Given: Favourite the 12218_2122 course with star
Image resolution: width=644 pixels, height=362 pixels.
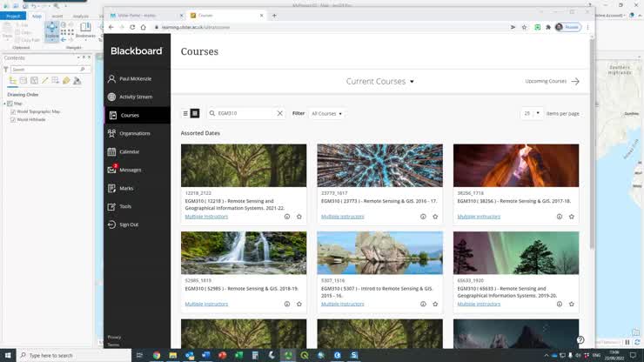Looking at the screenshot, I should pos(299,217).
